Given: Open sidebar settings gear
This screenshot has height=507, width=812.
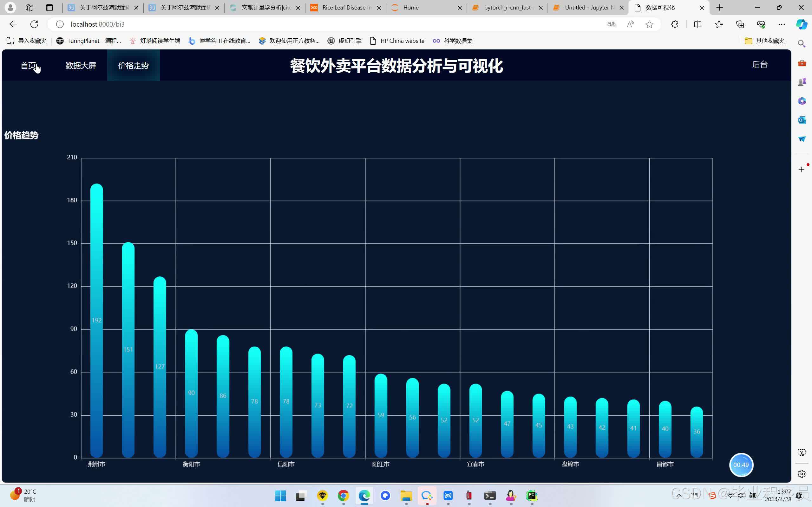Looking at the screenshot, I should [802, 473].
